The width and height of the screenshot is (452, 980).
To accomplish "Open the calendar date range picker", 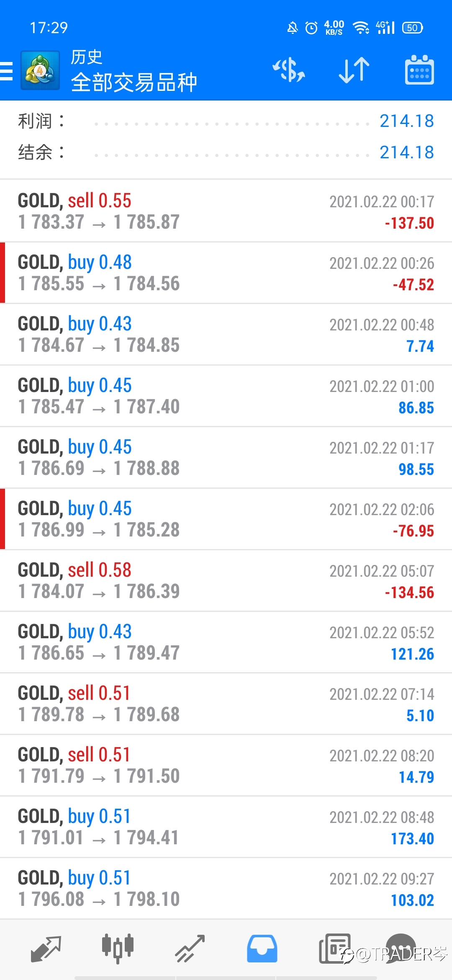I will point(419,70).
